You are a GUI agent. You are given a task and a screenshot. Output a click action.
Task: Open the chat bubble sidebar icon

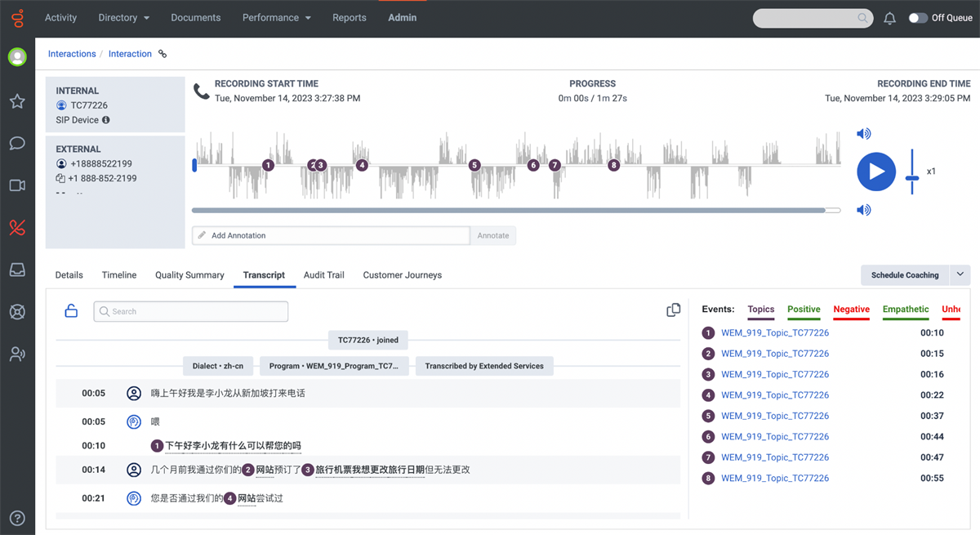[17, 144]
